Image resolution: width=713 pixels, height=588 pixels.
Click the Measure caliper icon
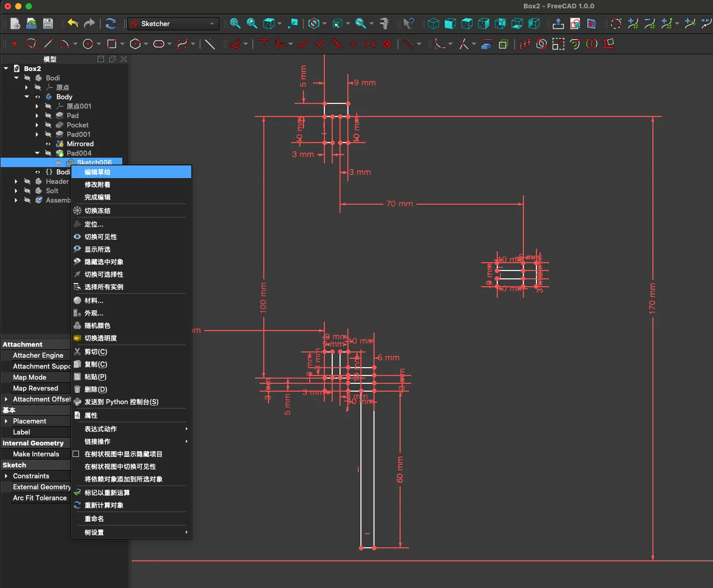tap(384, 23)
